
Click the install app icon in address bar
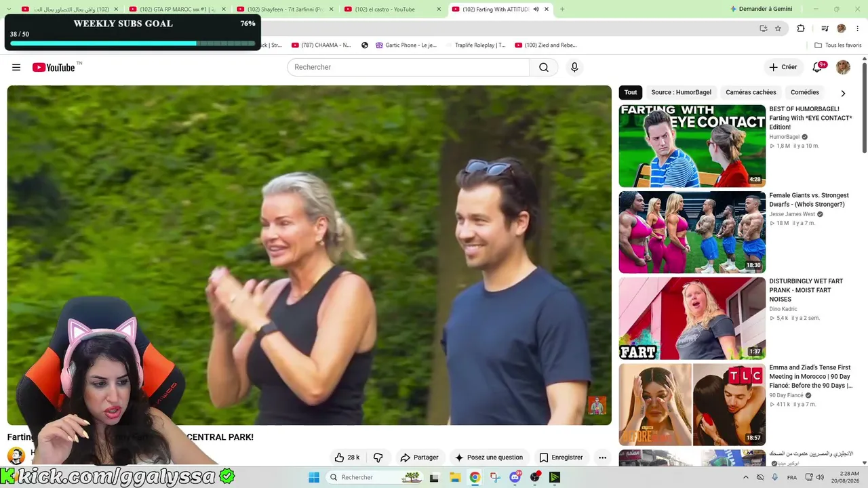click(x=764, y=28)
